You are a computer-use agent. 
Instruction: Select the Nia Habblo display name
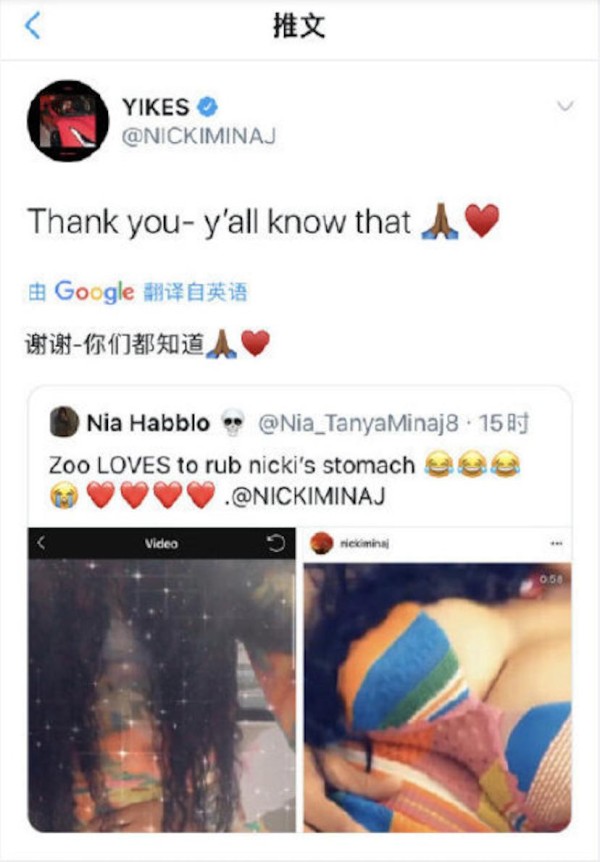tap(148, 423)
